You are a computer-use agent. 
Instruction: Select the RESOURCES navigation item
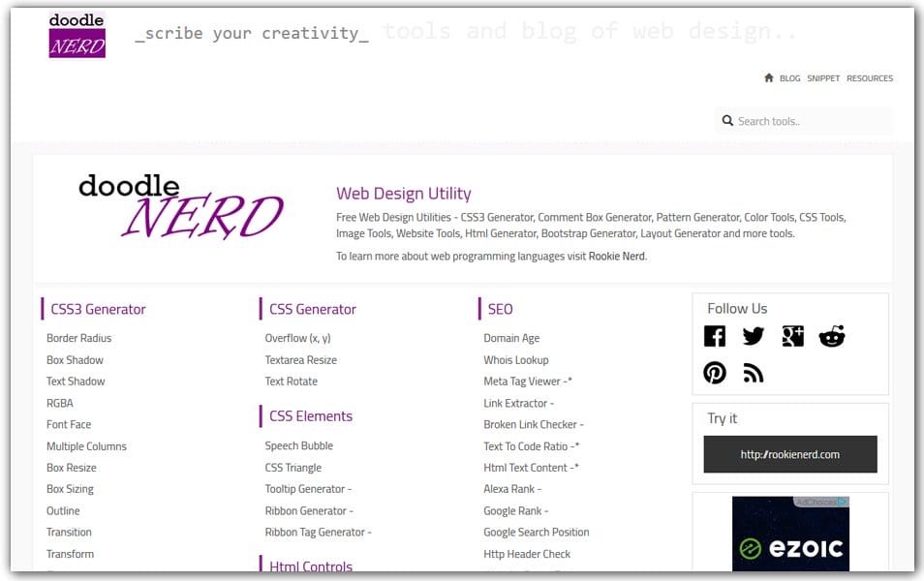(x=869, y=78)
